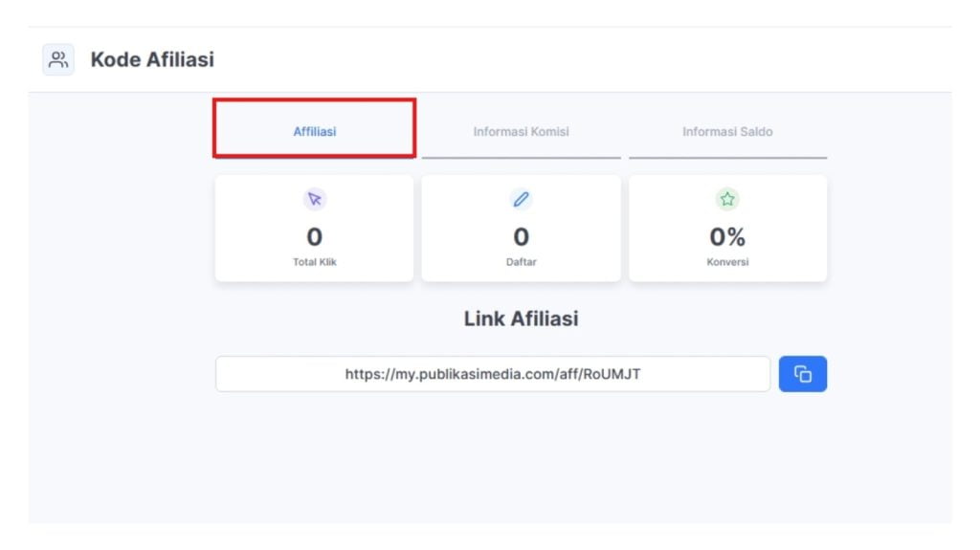Click the red highlight border around Affiliasi
Viewport: 980px width, 550px height.
pyautogui.click(x=314, y=100)
